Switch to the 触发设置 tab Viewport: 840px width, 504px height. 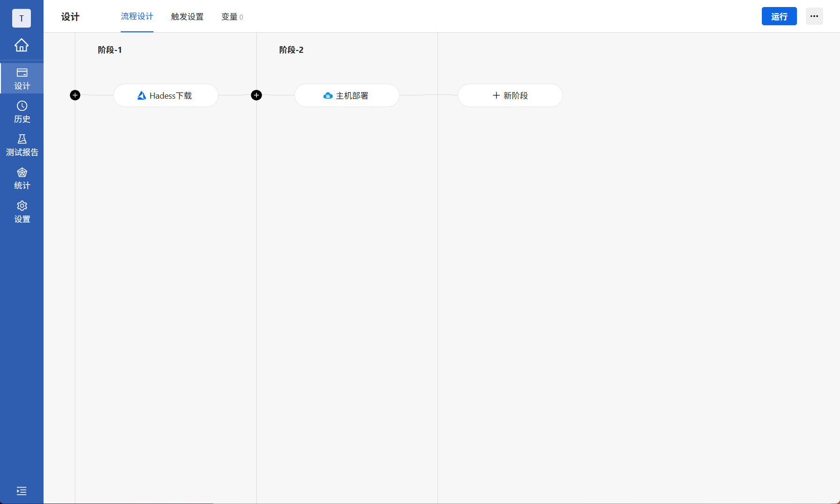pos(187,16)
